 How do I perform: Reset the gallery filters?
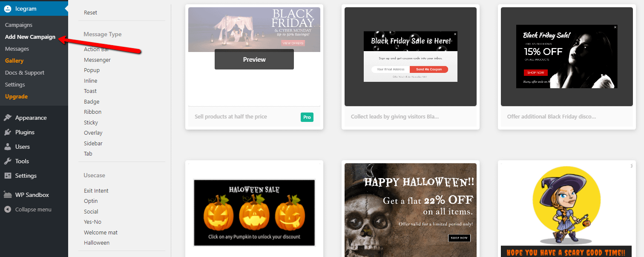pos(90,13)
